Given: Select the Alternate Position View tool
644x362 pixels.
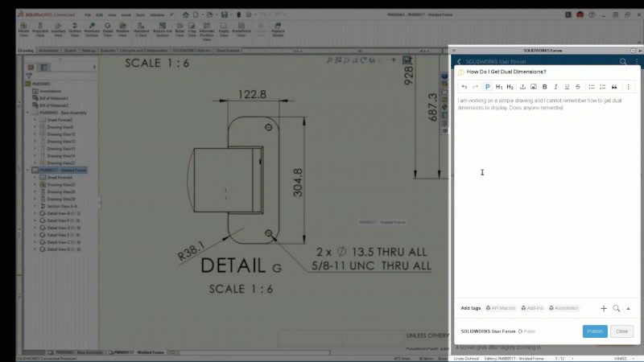Looking at the screenshot, I should [207, 31].
